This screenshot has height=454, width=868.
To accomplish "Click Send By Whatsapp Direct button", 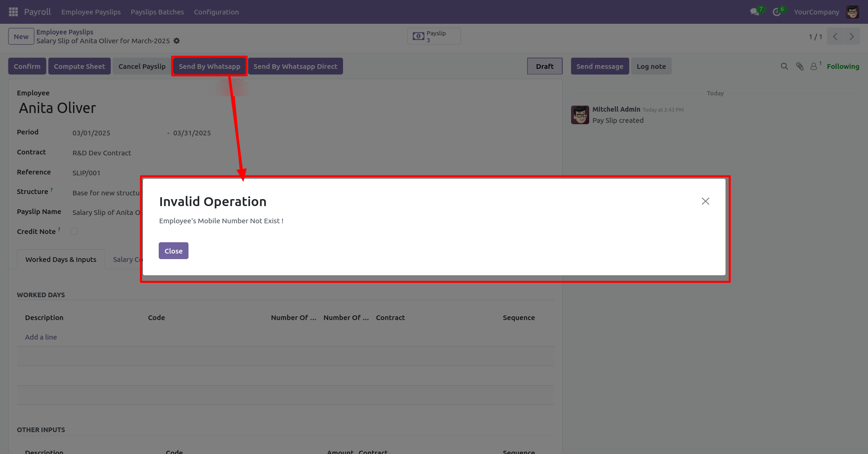I will click(x=296, y=66).
